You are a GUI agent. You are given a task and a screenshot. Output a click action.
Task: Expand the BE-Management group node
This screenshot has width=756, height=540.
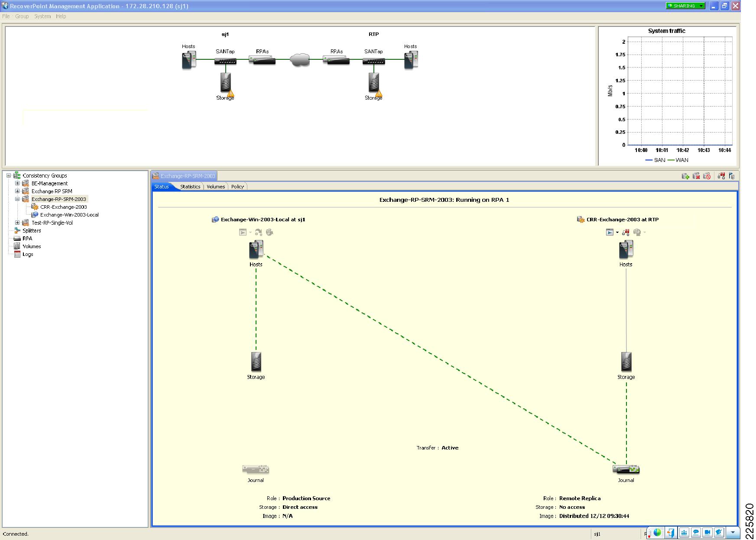pyautogui.click(x=17, y=183)
